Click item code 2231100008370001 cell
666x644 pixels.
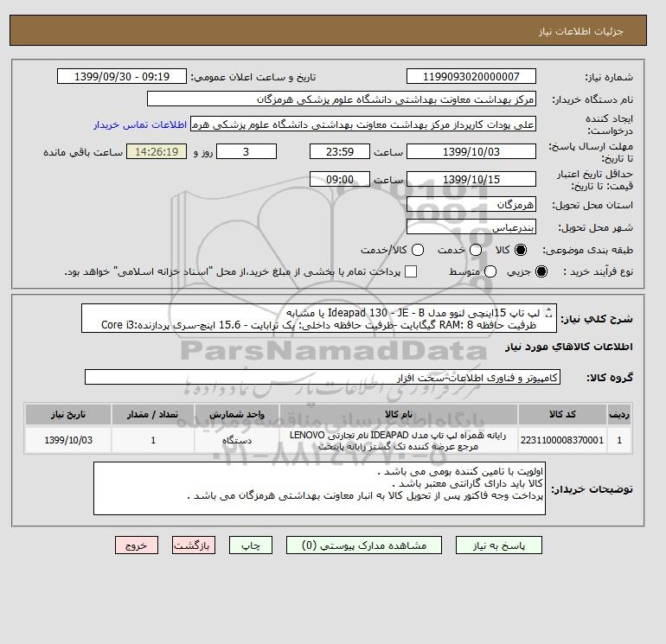[562, 440]
